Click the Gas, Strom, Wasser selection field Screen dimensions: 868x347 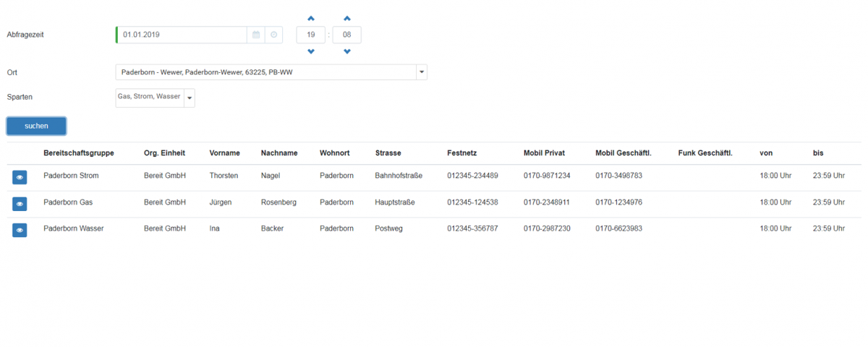(x=149, y=98)
